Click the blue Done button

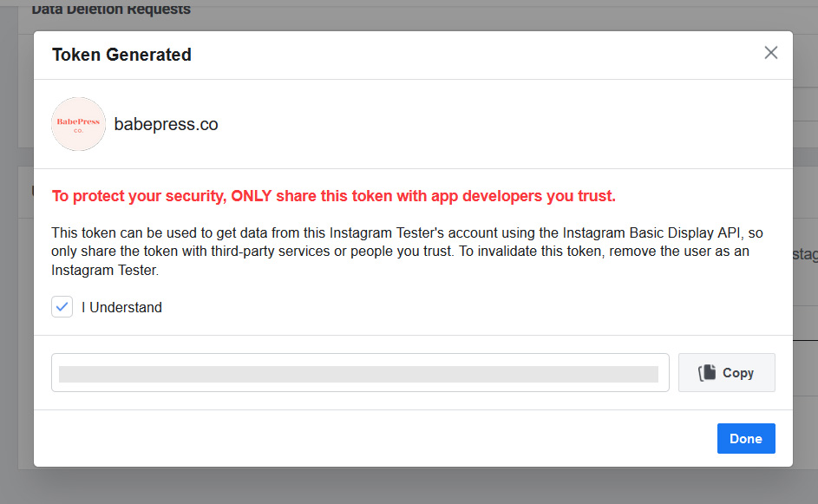pos(745,438)
